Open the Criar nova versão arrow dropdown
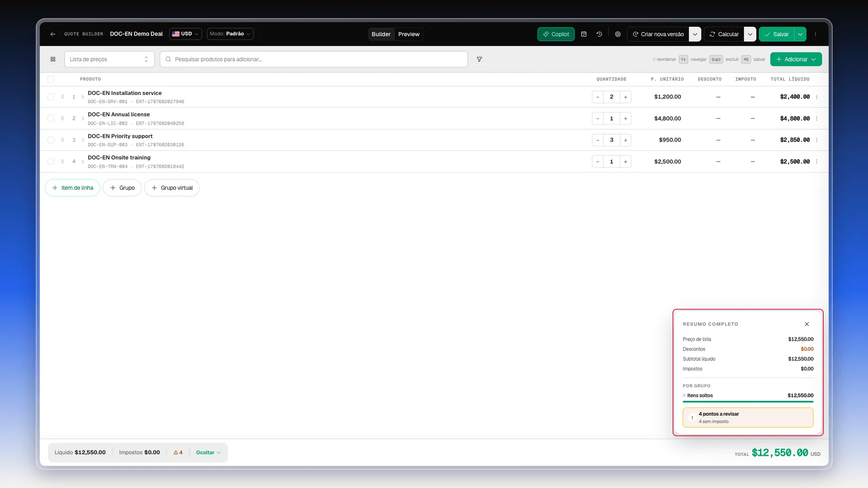 695,34
